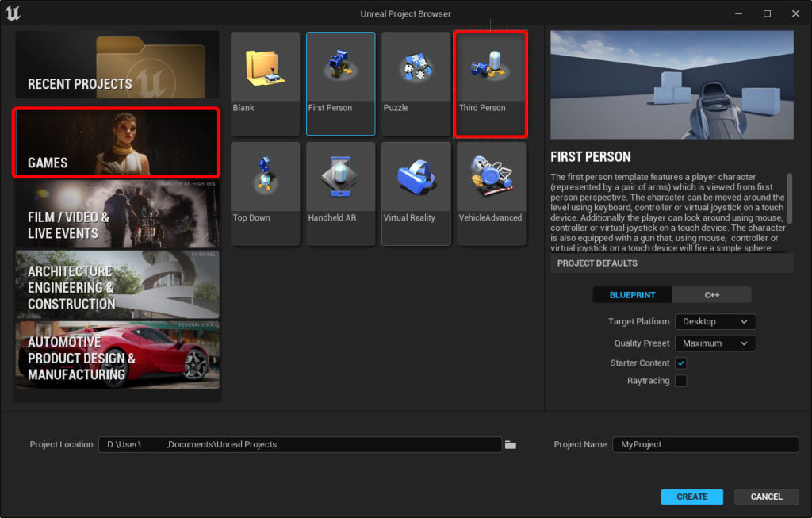812x518 pixels.
Task: Focus the Project Name field
Action: pos(705,444)
